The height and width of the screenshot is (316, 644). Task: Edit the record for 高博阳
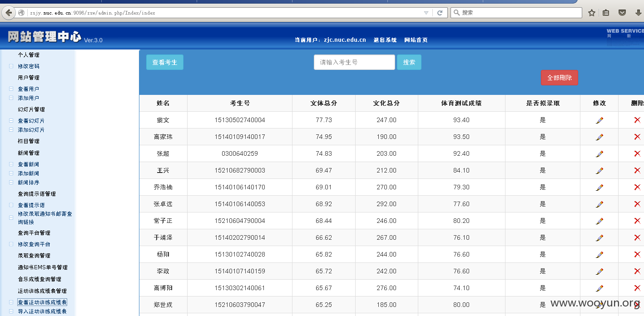[x=599, y=288]
